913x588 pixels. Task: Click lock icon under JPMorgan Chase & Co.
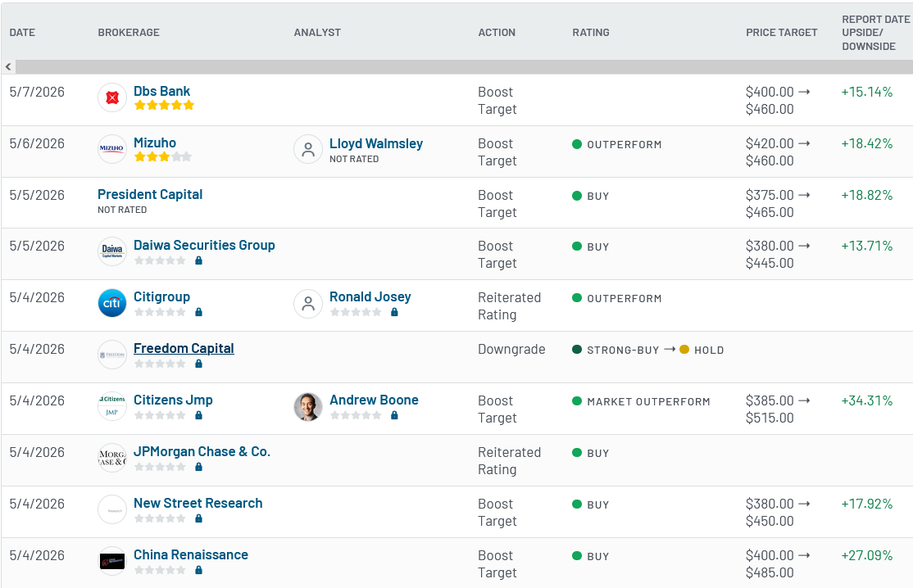point(198,467)
